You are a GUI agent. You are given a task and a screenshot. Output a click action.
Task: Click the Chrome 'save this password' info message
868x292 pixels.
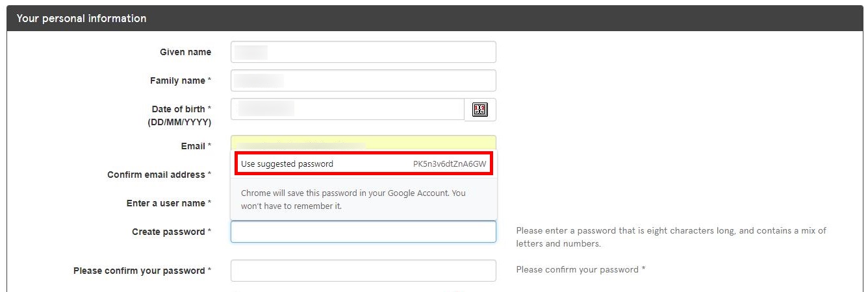click(353, 199)
